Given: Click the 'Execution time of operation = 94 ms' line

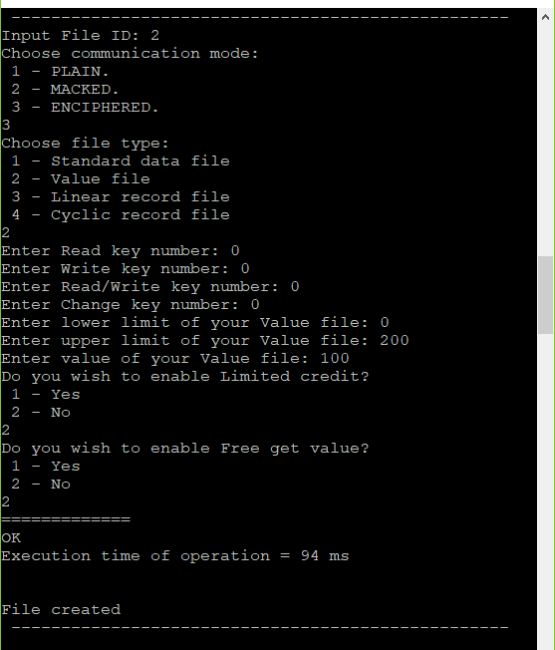Looking at the screenshot, I should click(175, 556).
